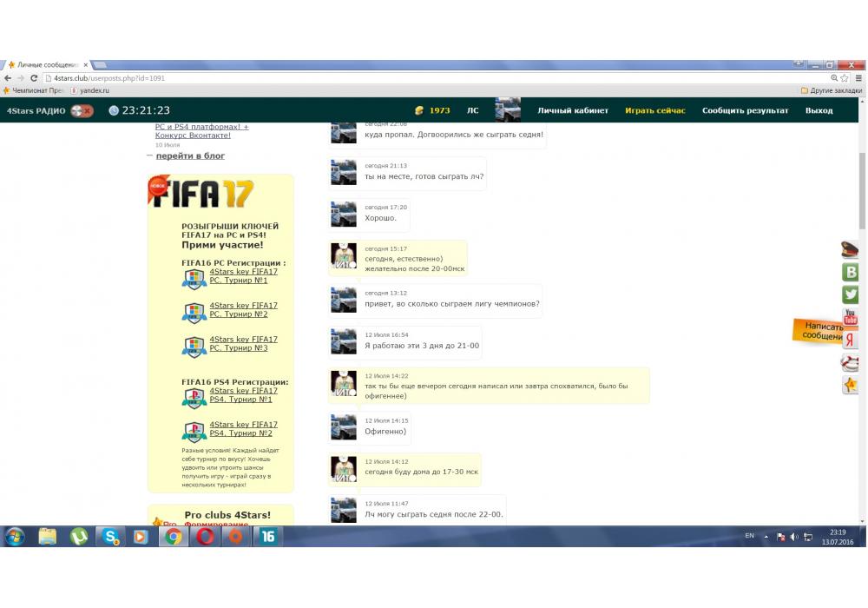This screenshot has height=608, width=868.
Task: Click avatar next to 'Офигенно)' message
Action: (344, 427)
